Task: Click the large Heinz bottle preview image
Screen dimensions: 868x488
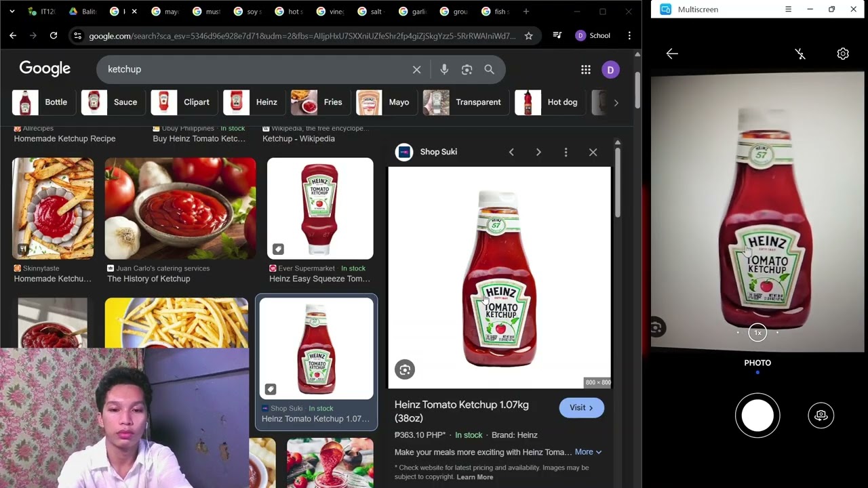Action: 499,278
